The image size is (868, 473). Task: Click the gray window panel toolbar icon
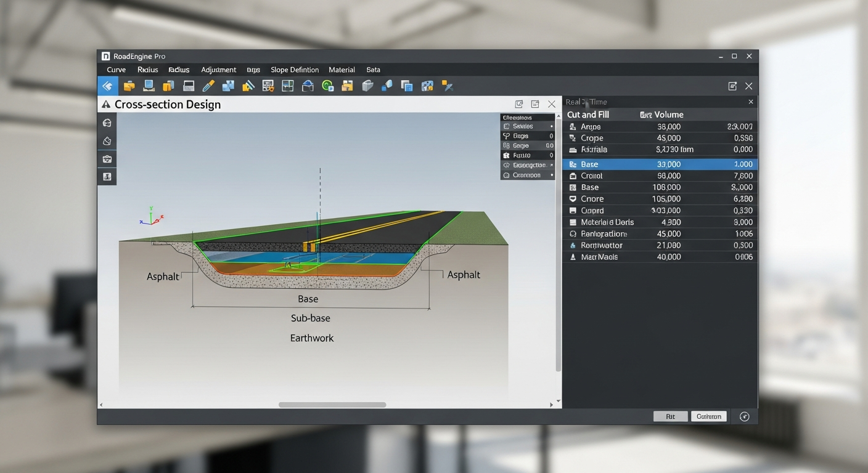point(189,86)
